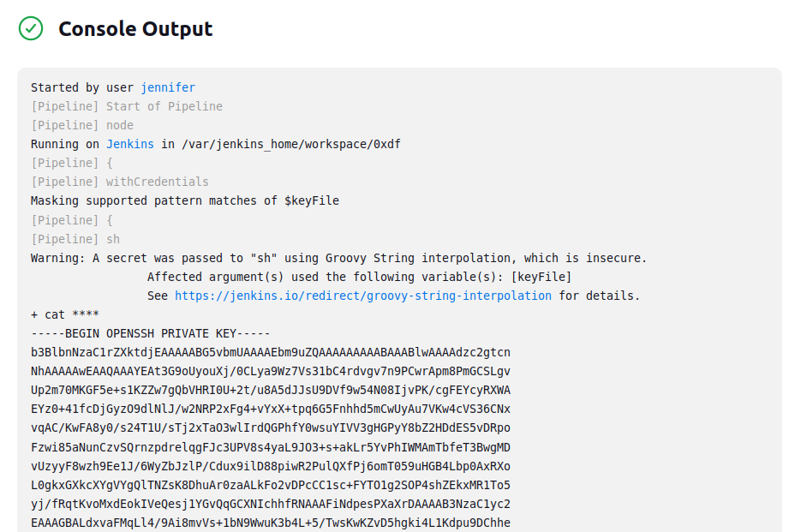Click the key line starting with EYz0+41fc

point(271,409)
